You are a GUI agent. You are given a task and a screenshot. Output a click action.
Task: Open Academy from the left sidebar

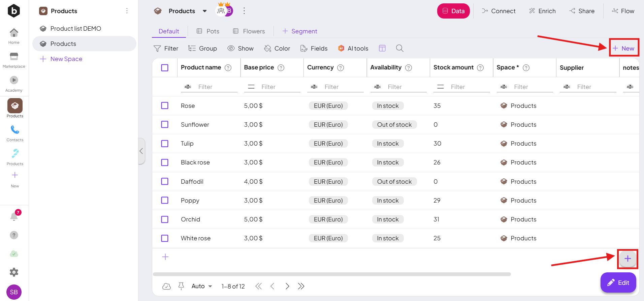coord(14,84)
